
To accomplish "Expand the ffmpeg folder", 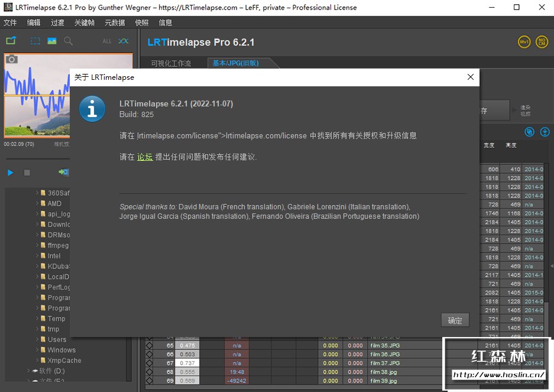I will pos(37,245).
